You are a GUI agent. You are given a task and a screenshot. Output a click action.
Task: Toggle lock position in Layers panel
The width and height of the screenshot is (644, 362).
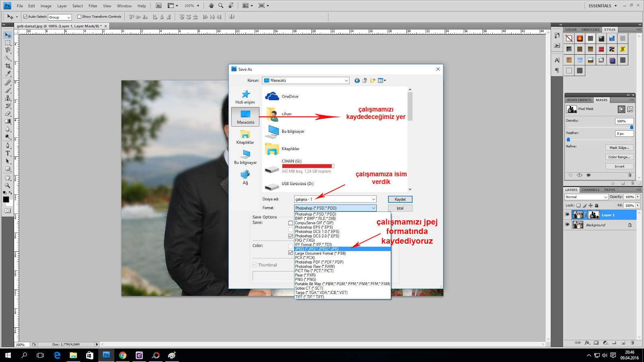[590, 206]
